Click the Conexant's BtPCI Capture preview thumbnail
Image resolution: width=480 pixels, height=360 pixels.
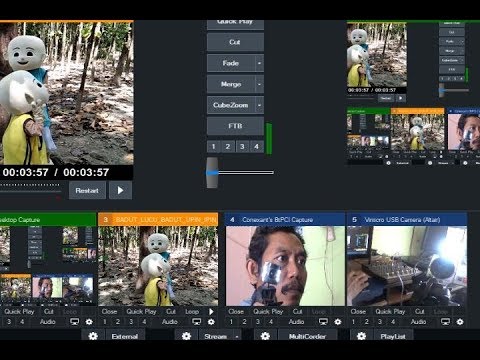(285, 266)
